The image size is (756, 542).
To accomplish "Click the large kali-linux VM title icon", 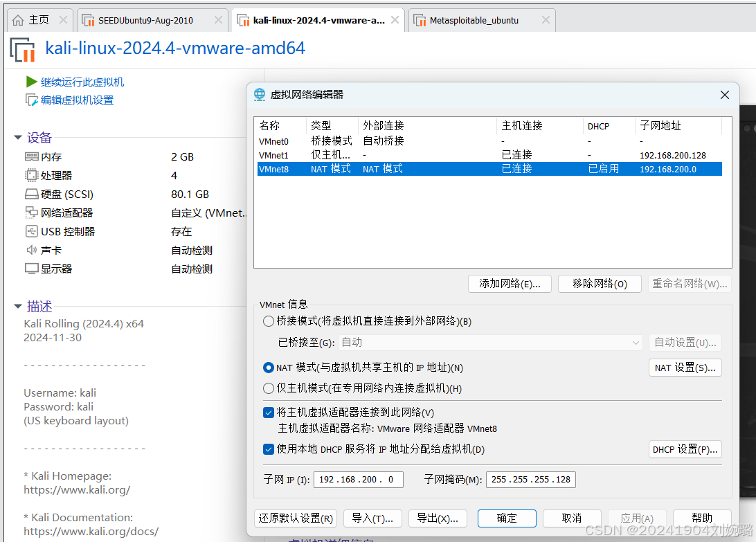I will pyautogui.click(x=23, y=50).
